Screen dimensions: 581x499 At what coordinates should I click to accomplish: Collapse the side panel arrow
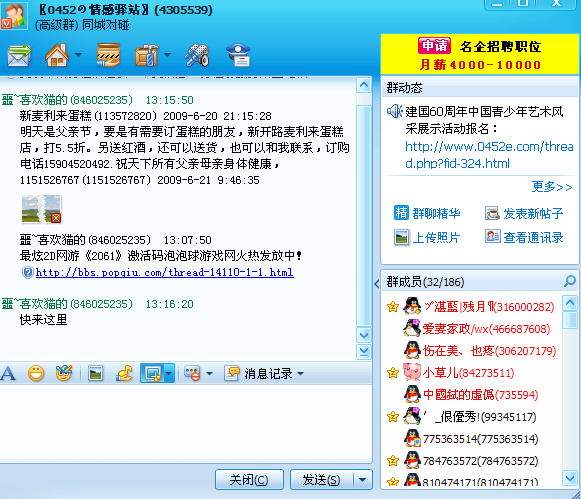pos(376,284)
